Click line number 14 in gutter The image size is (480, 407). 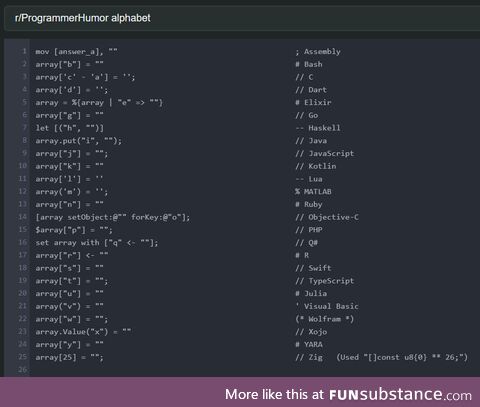click(x=22, y=217)
